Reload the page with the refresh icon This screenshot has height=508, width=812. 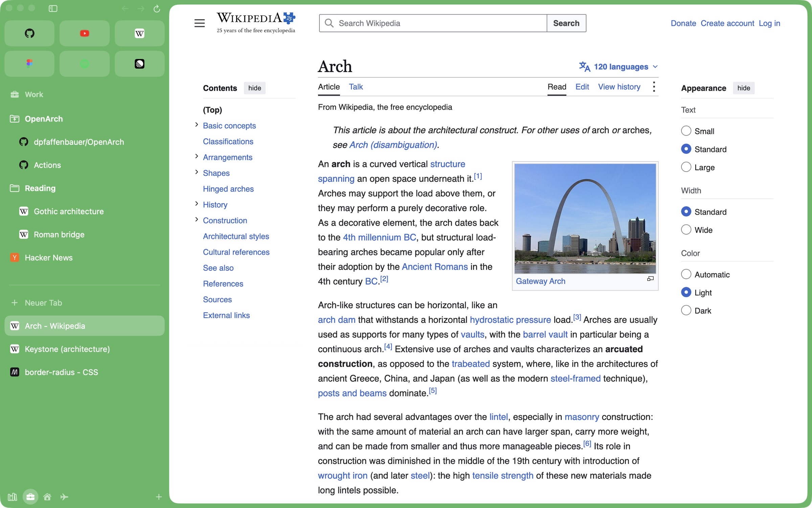157,8
